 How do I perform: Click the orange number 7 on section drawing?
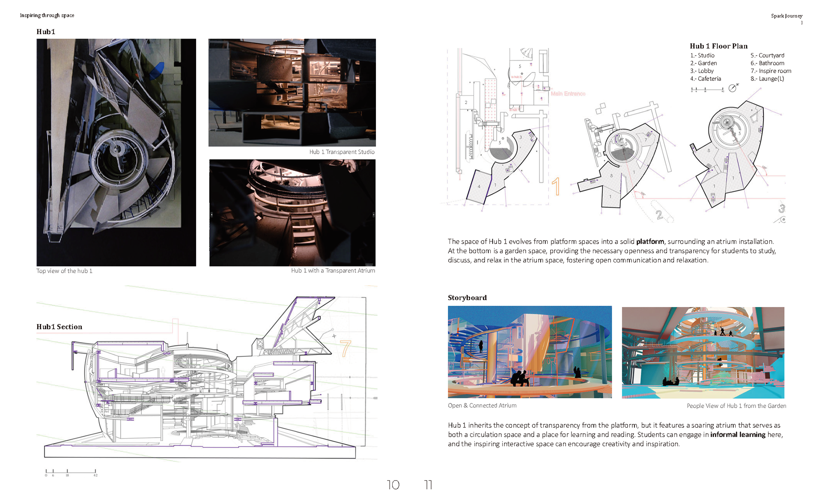345,348
